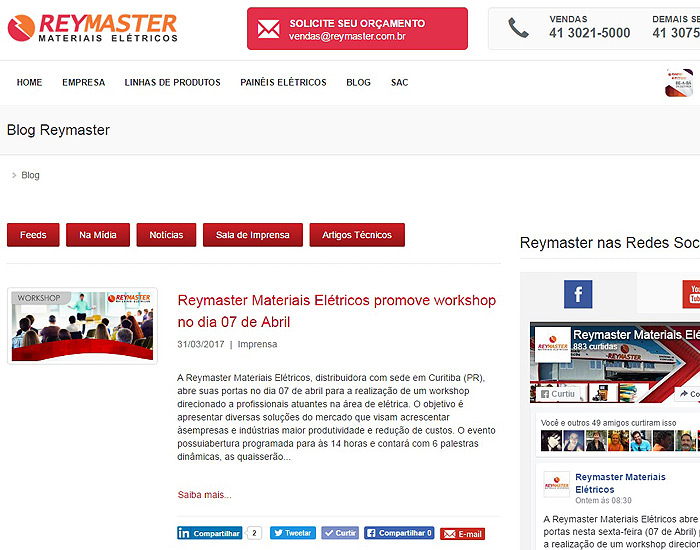Open the EMPRESA menu item
Screen dimensions: 700x550
pyautogui.click(x=83, y=83)
